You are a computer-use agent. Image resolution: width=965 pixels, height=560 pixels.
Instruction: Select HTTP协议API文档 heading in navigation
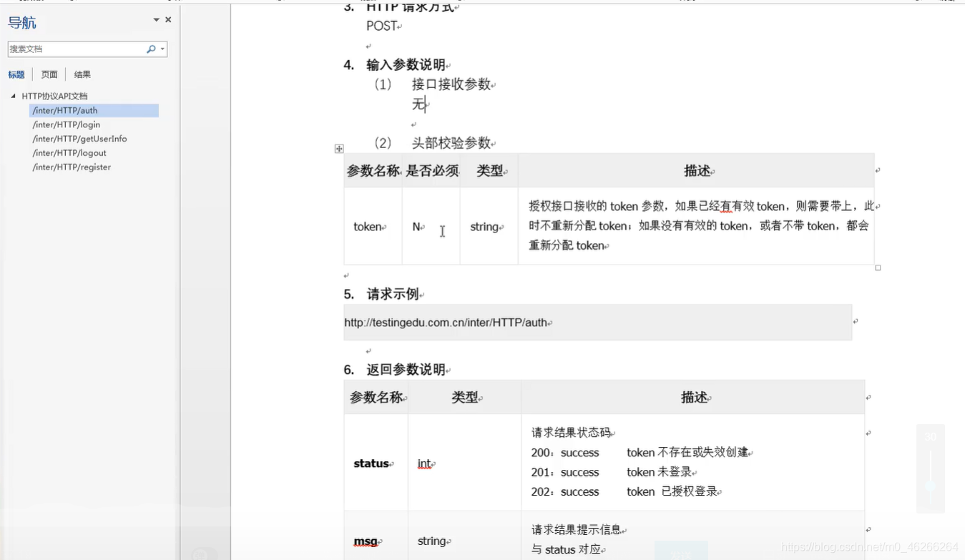click(54, 96)
